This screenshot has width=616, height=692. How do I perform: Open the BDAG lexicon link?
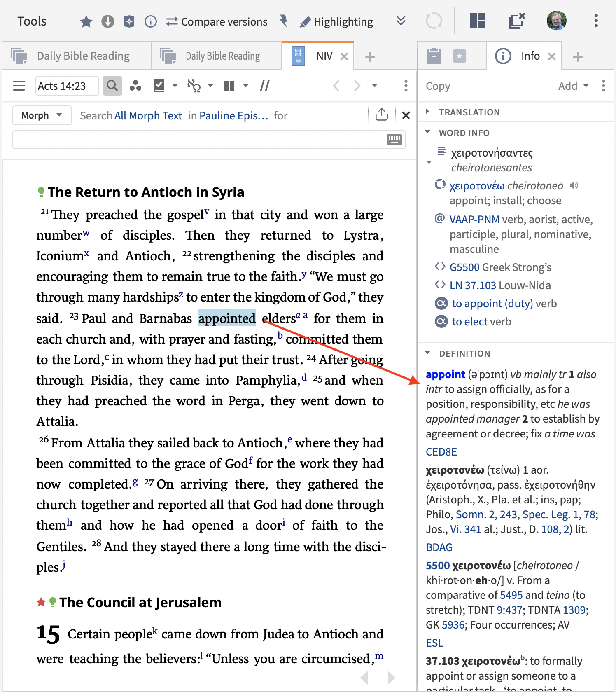pyautogui.click(x=439, y=547)
